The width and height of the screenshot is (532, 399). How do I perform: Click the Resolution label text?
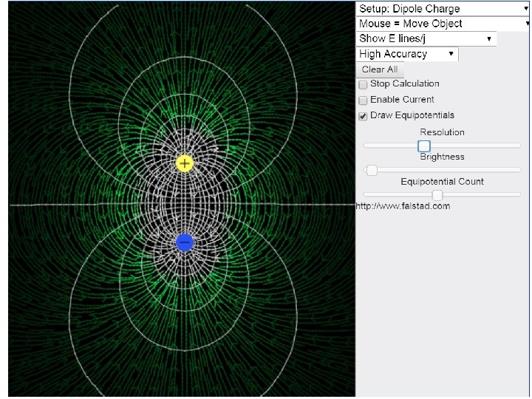pyautogui.click(x=442, y=132)
